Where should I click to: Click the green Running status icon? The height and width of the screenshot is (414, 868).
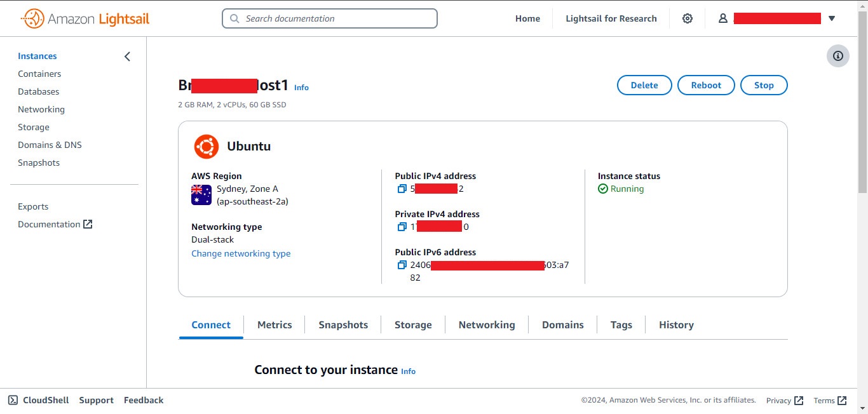[602, 189]
